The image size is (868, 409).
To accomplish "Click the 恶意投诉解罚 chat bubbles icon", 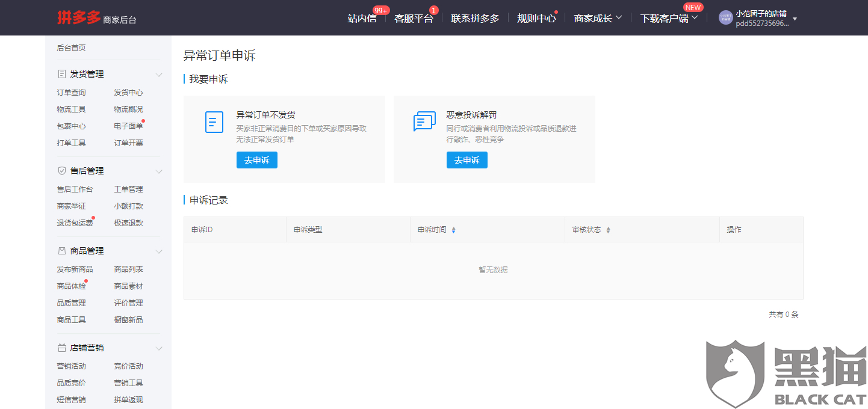I will tap(424, 122).
